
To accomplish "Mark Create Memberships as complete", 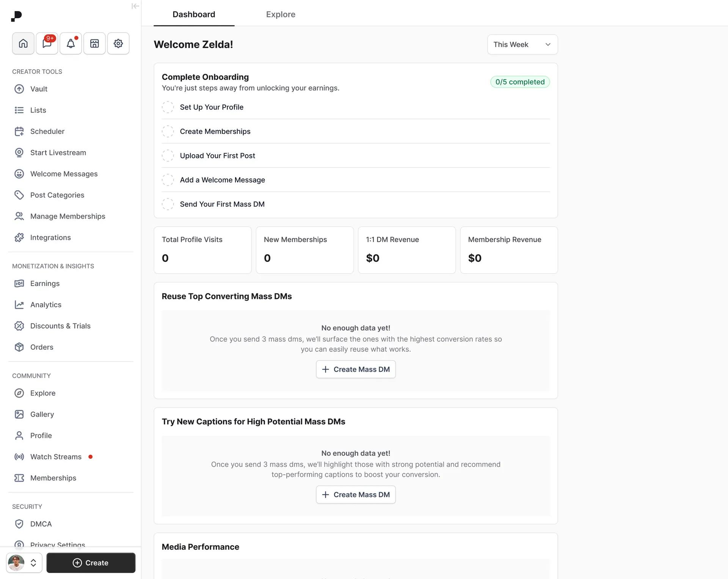I will coord(168,131).
